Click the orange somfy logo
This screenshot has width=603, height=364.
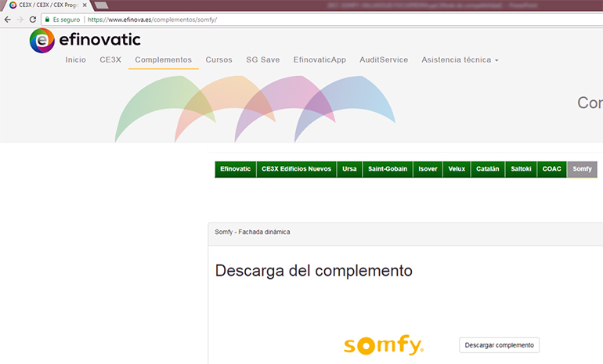384,344
